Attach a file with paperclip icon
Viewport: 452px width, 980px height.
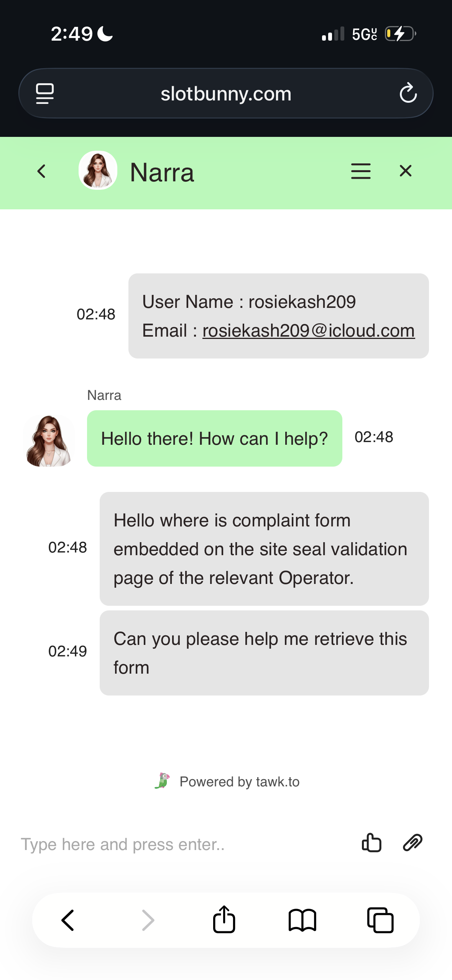[x=413, y=843]
